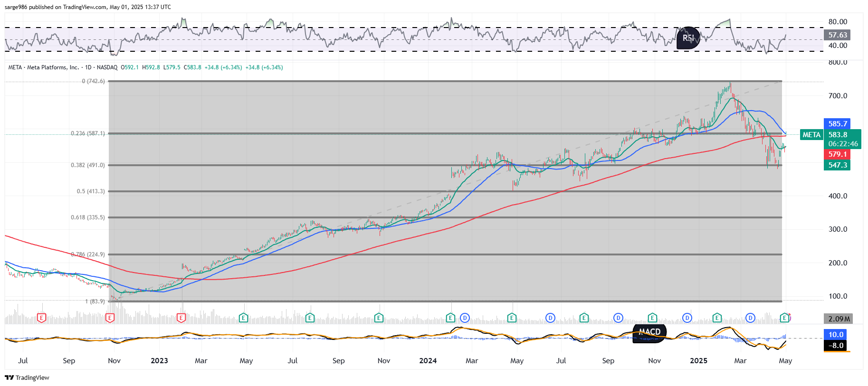Viewport: 868px width, 386px height.
Task: Click the blue 585.7 moving average label
Action: tap(837, 124)
